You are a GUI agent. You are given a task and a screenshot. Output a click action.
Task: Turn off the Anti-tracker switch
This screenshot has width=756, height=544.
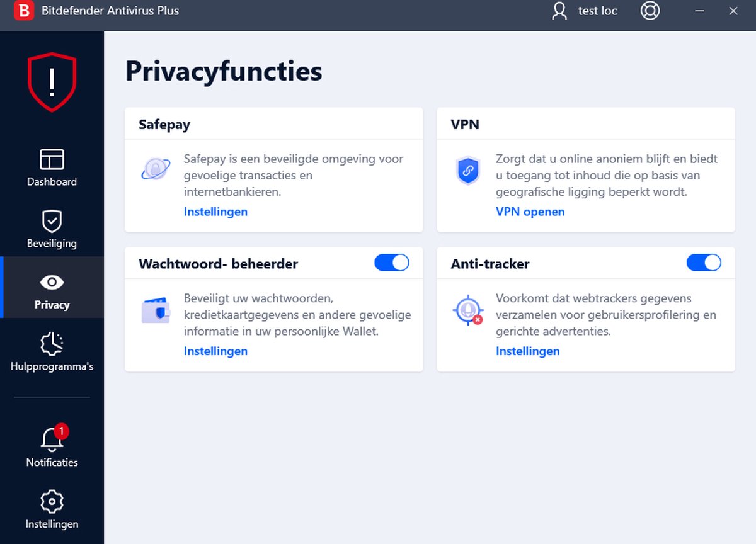(x=704, y=263)
